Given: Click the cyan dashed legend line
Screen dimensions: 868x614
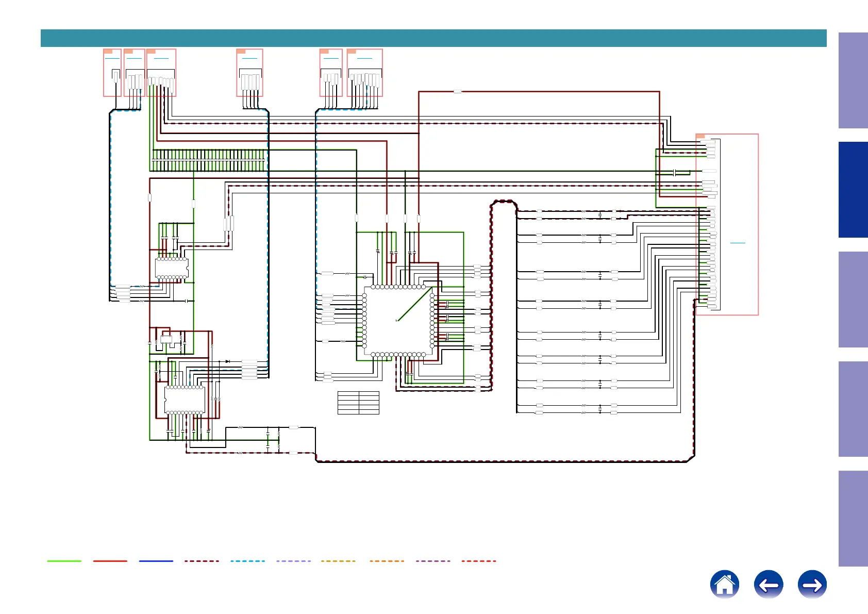Looking at the screenshot, I should point(248,561).
